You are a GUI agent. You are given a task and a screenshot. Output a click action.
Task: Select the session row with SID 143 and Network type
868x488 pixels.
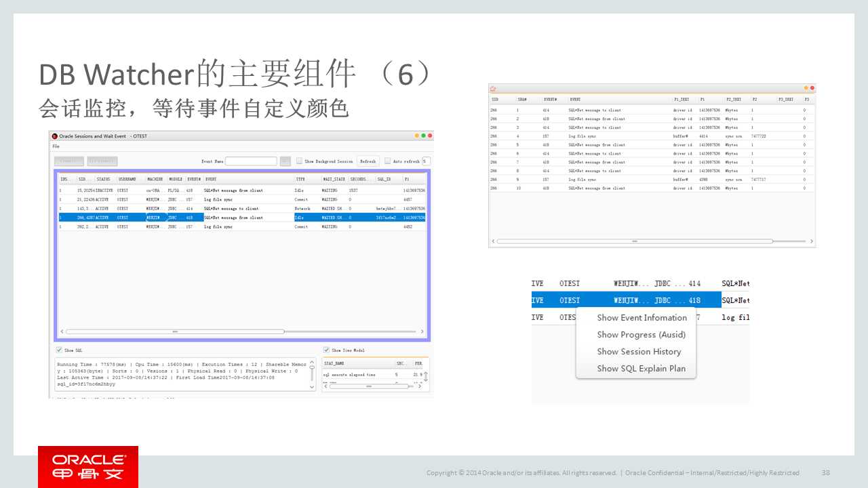coord(242,209)
